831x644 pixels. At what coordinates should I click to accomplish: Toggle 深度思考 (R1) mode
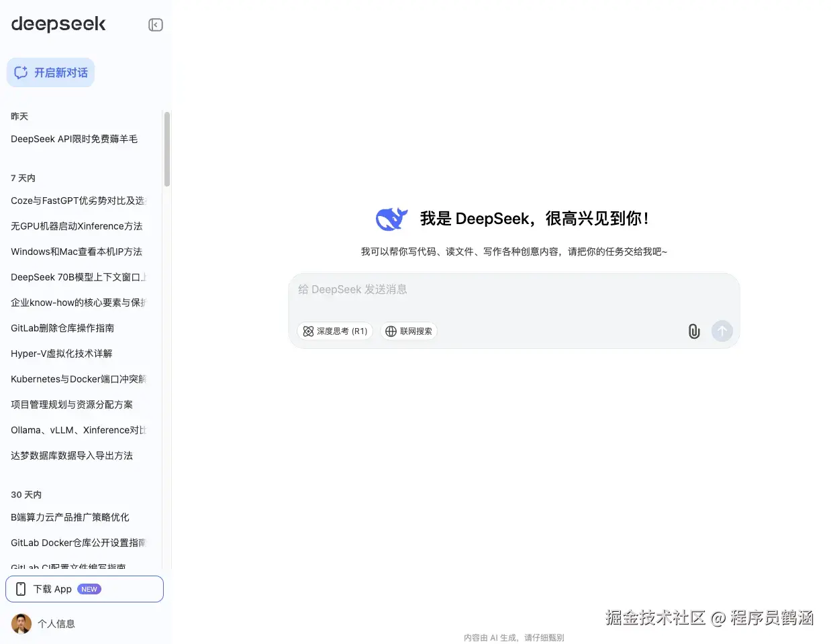[x=335, y=331]
